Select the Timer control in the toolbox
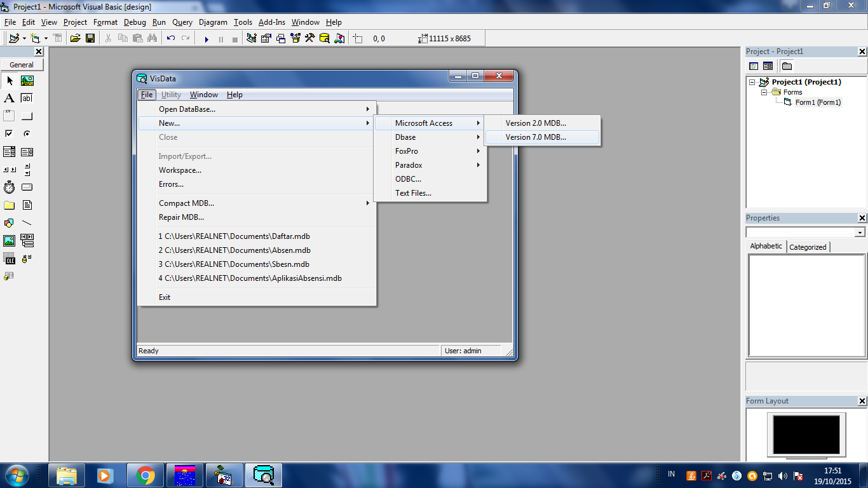This screenshot has height=488, width=868. [10, 187]
